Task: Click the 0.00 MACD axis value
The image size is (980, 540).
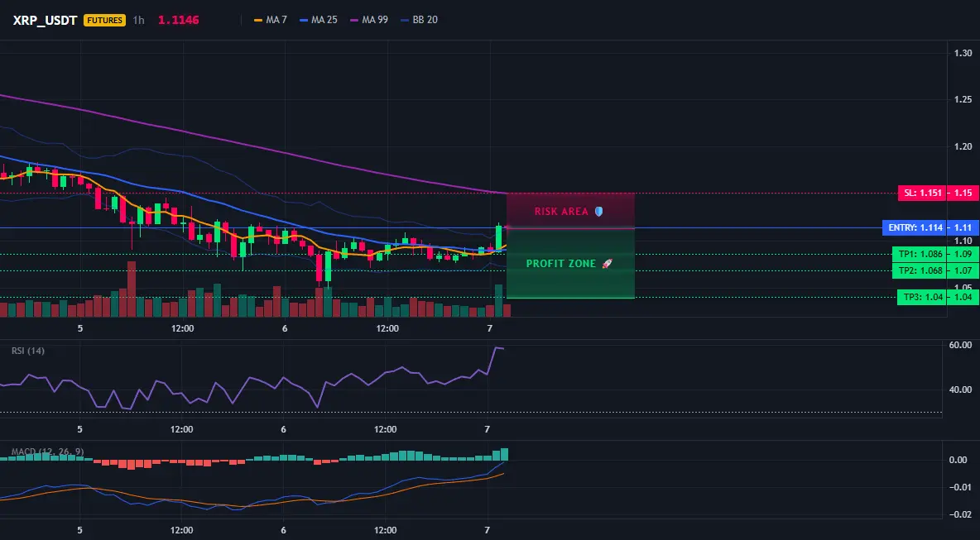Action: pos(958,460)
